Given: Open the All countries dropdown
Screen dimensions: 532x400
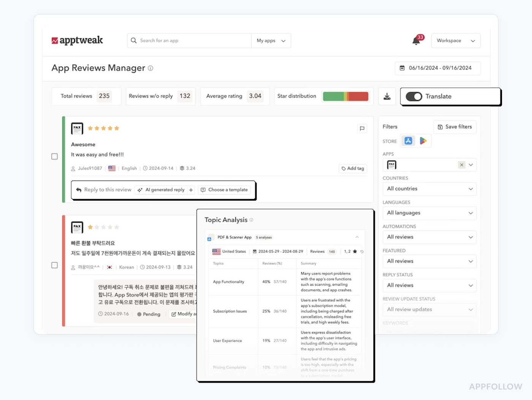Looking at the screenshot, I should (429, 189).
